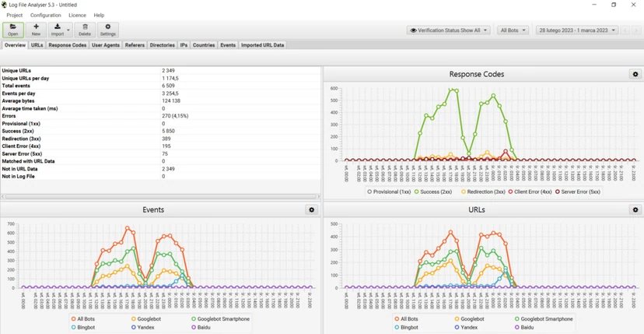
Task: Switch to the Overview tab
Action: coord(16,45)
